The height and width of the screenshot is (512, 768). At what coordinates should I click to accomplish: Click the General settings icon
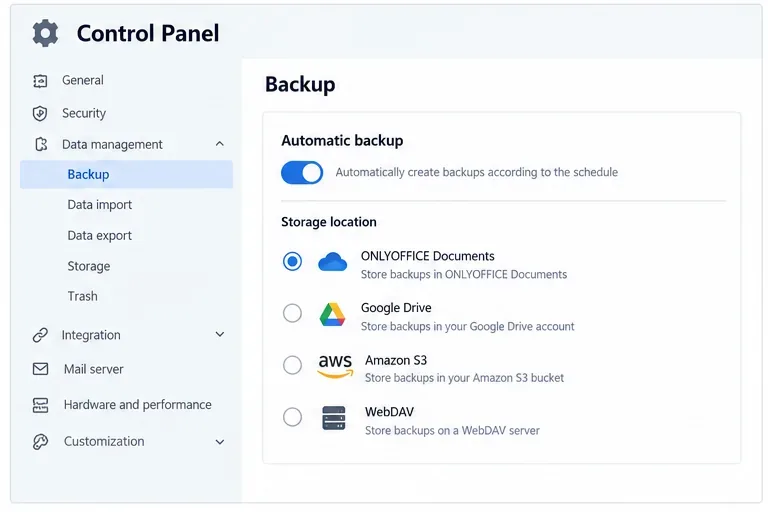tap(40, 81)
